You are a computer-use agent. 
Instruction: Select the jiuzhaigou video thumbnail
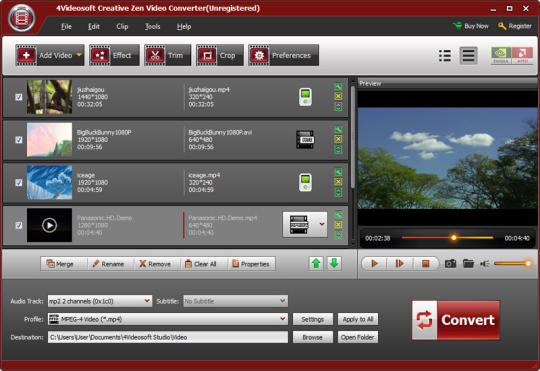pos(50,97)
